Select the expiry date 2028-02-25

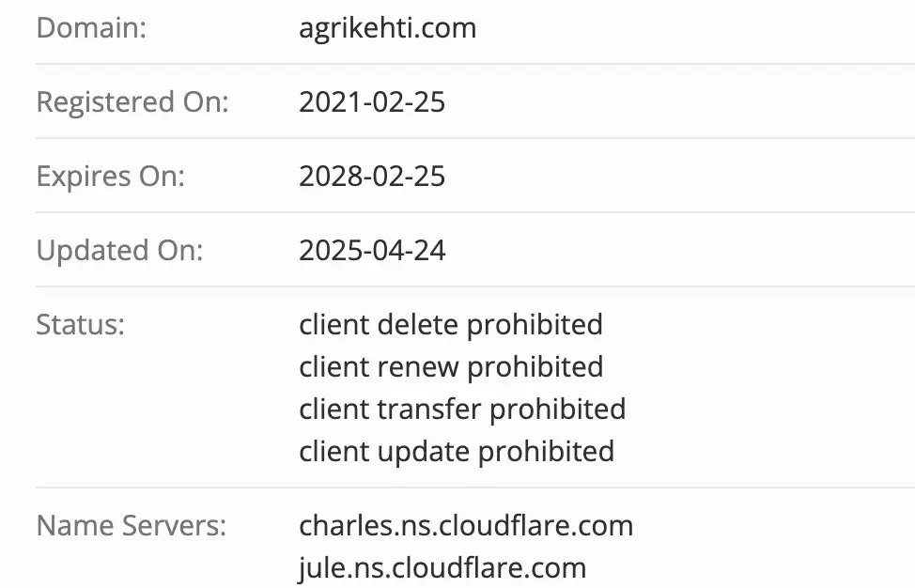click(x=372, y=176)
